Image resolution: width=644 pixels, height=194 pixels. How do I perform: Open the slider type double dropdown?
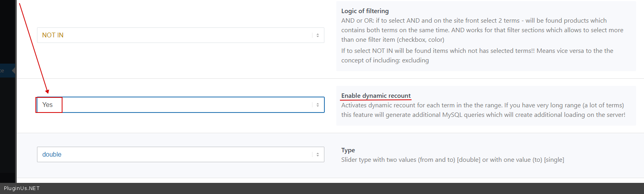pyautogui.click(x=180, y=154)
